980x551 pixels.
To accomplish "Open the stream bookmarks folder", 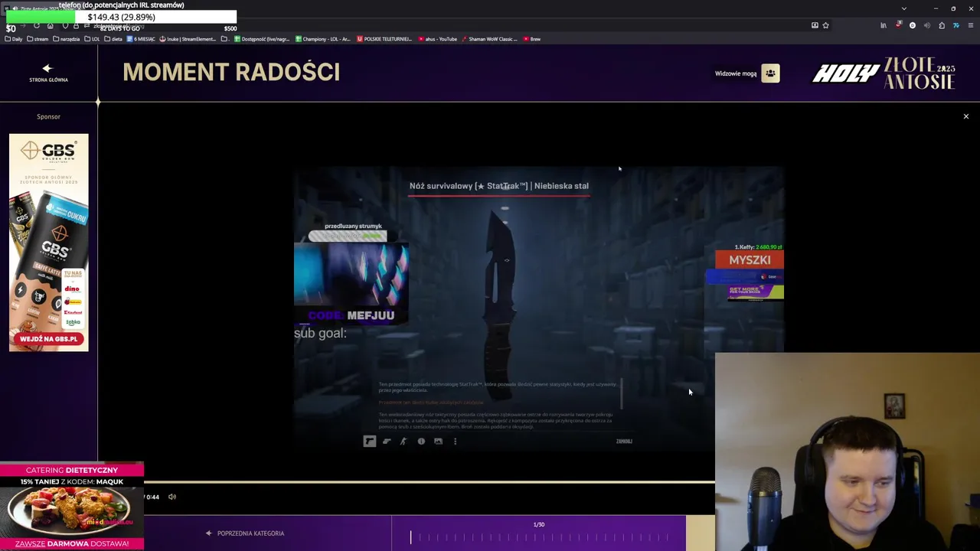I will [x=37, y=39].
